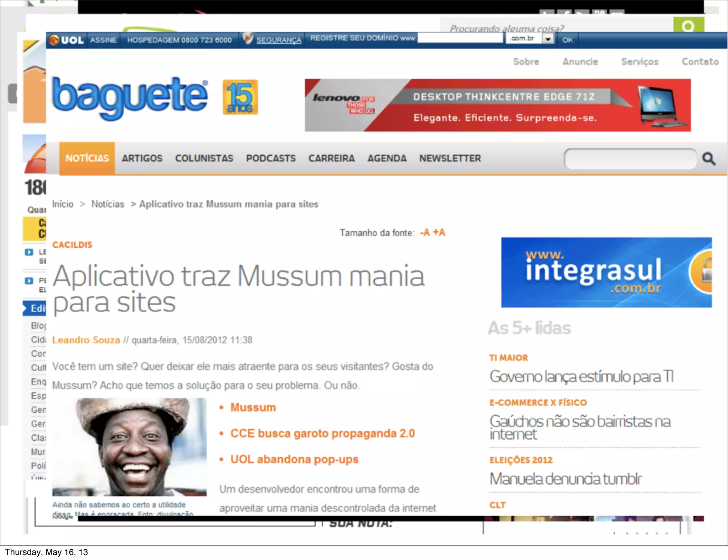The height and width of the screenshot is (560, 728).
Task: Increase font size with +A
Action: point(439,233)
